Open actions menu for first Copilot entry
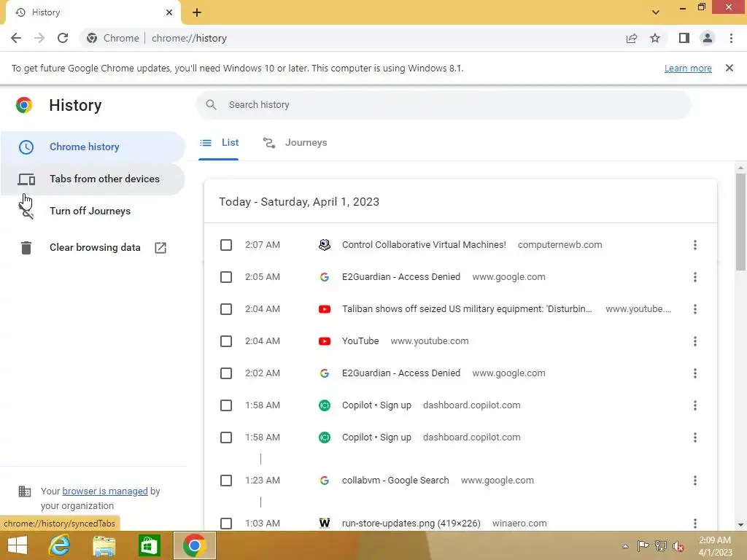Image resolution: width=747 pixels, height=560 pixels. pos(695,405)
